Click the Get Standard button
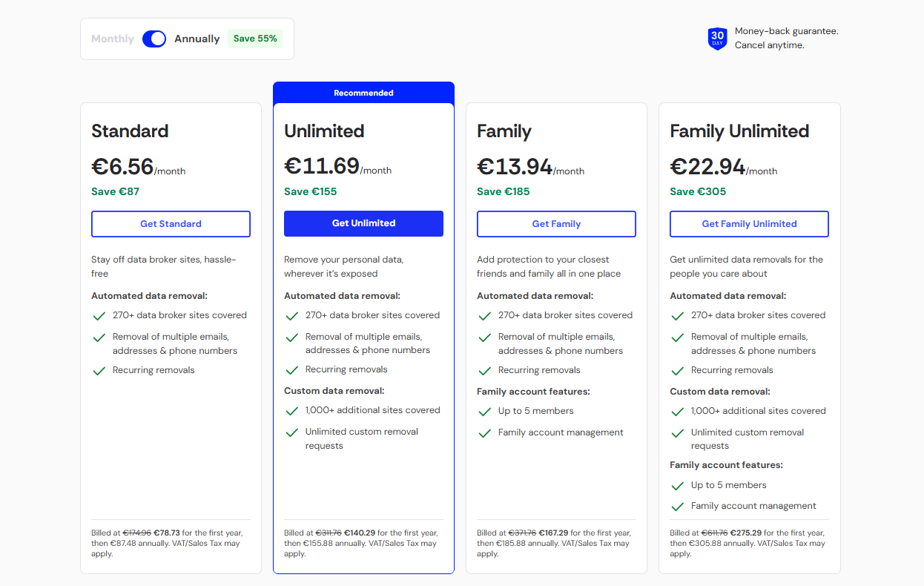This screenshot has height=586, width=924. tap(171, 224)
